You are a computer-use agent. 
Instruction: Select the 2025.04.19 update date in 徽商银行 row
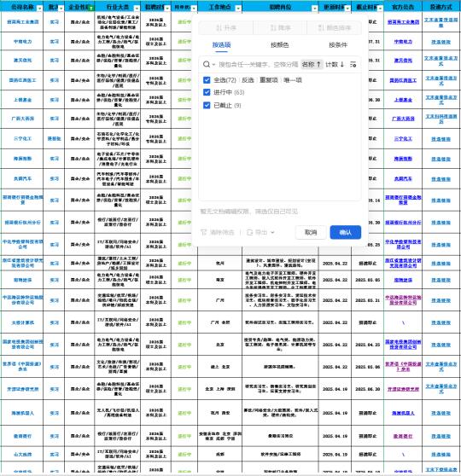(x=335, y=436)
